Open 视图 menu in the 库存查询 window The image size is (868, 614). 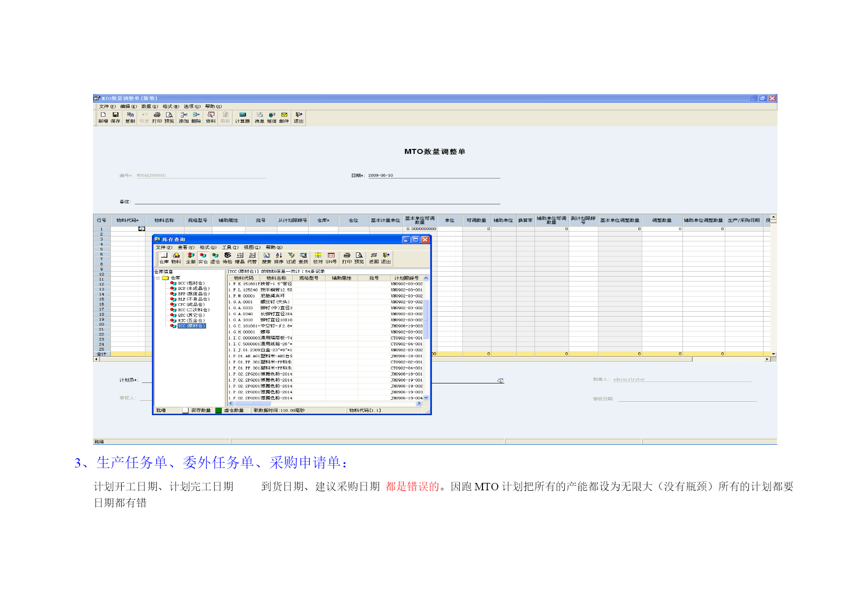tap(252, 247)
